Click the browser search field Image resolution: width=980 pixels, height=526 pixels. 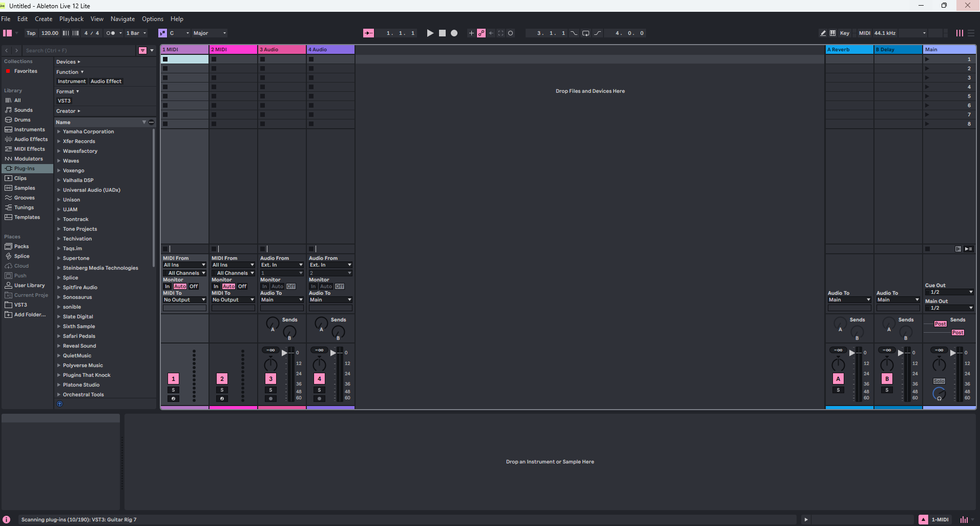[x=77, y=50]
